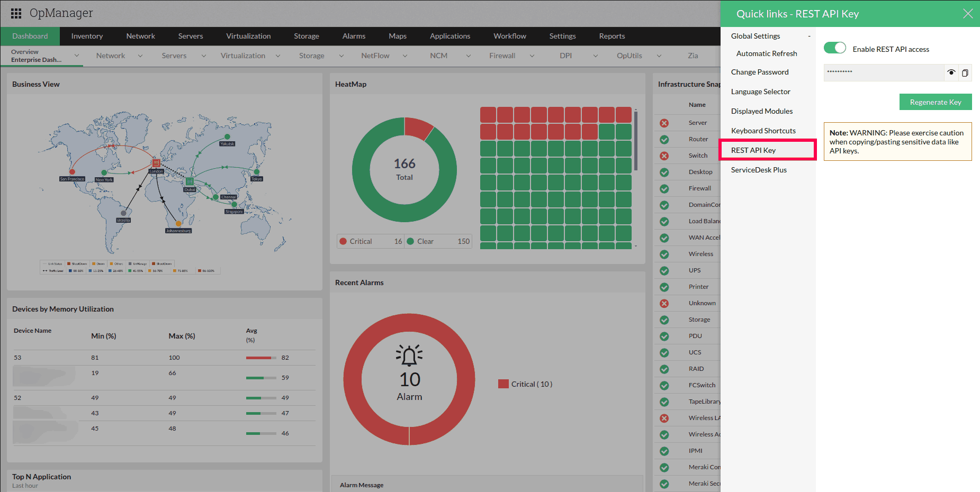The image size is (980, 492).
Task: Click the London node on the Business View map
Action: [x=156, y=163]
